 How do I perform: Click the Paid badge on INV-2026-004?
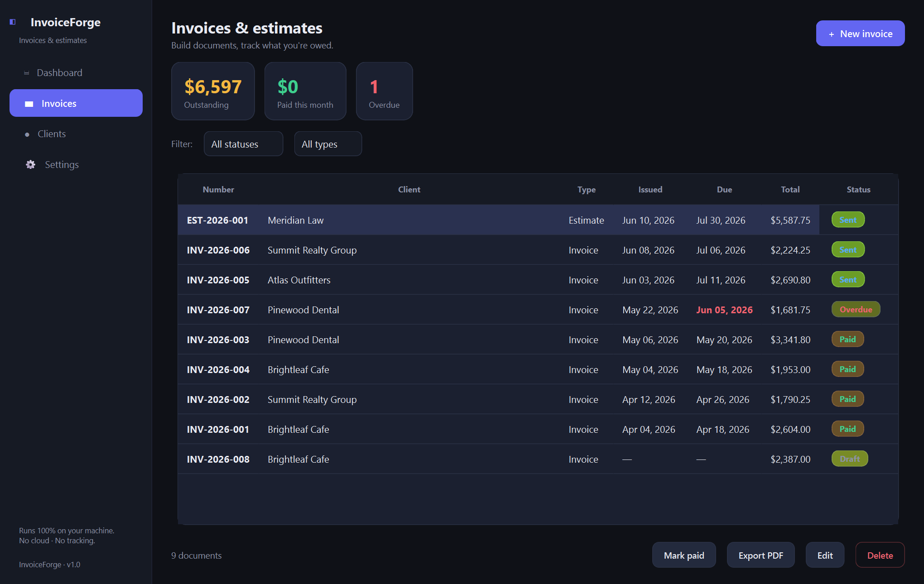(x=847, y=369)
